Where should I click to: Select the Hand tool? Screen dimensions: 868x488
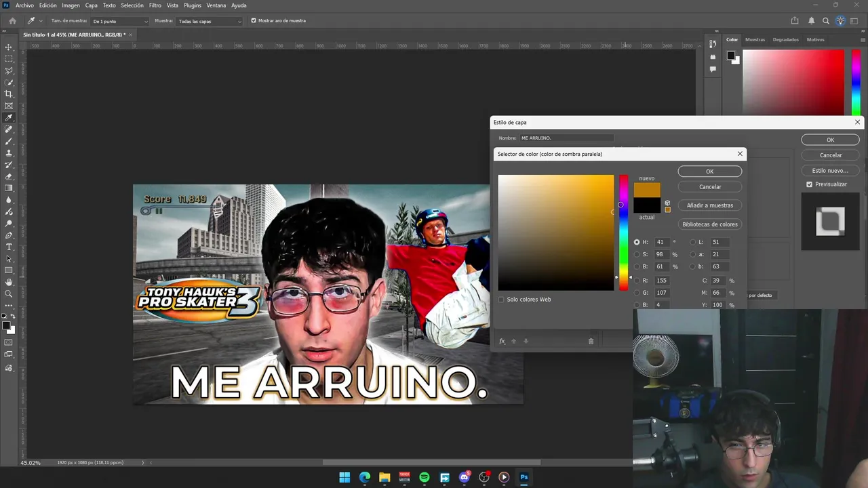tap(9, 282)
